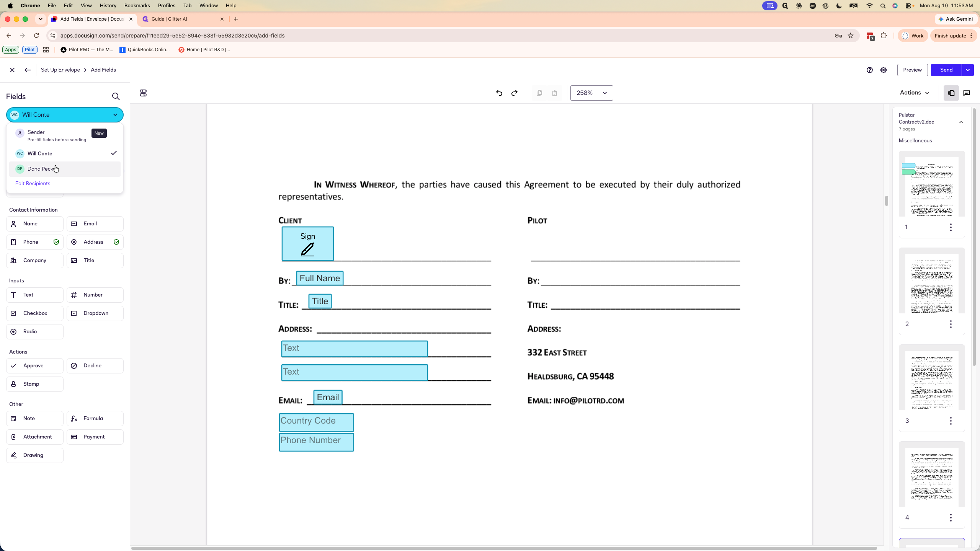
Task: Click the Edit Recipients link
Action: pos(33,184)
